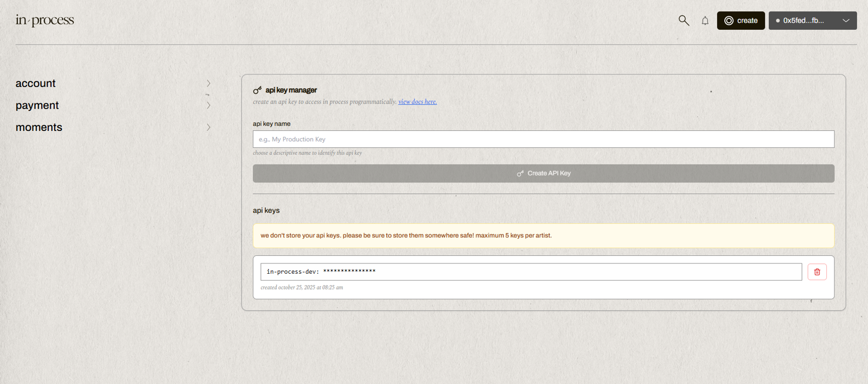This screenshot has height=384, width=868.
Task: Click the in·process logo
Action: click(x=44, y=20)
